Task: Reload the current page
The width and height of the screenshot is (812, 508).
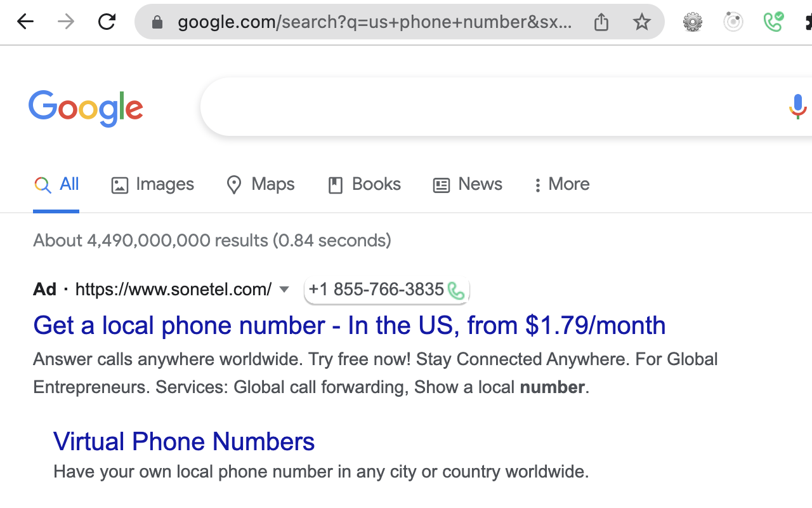Action: click(107, 22)
